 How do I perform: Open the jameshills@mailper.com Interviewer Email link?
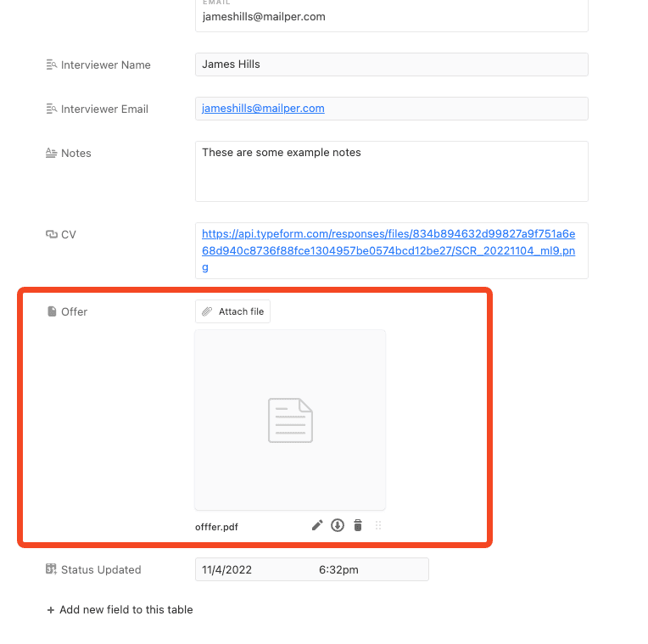[x=263, y=109]
